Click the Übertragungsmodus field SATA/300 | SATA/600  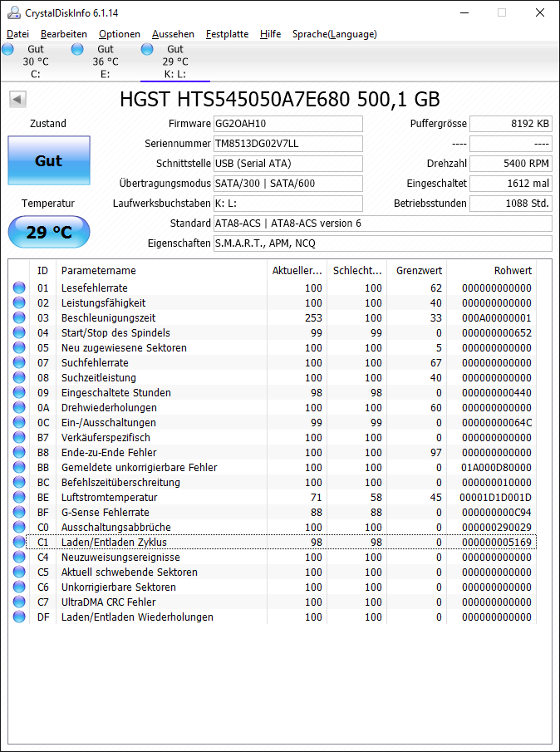click(288, 183)
